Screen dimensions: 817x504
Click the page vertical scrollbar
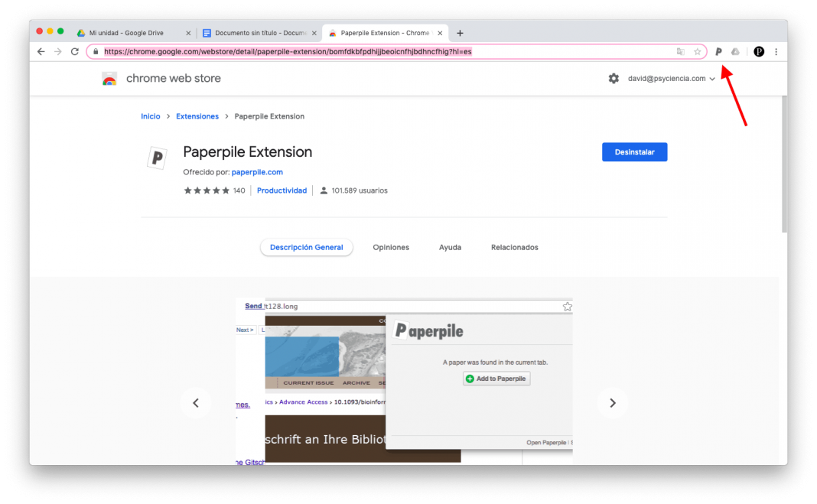(x=784, y=164)
